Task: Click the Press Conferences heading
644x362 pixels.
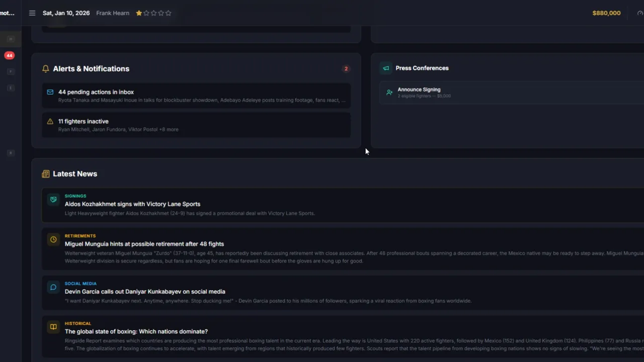Action: (422, 68)
